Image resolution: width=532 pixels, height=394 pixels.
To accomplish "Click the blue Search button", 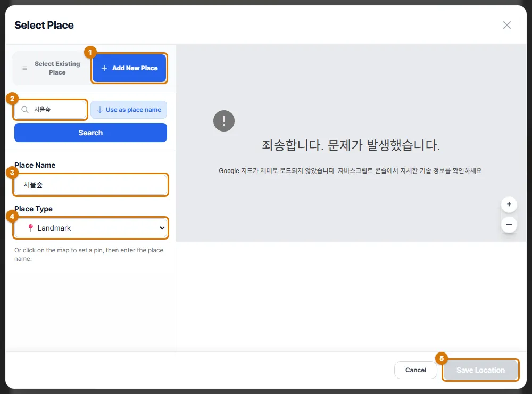I will point(90,133).
